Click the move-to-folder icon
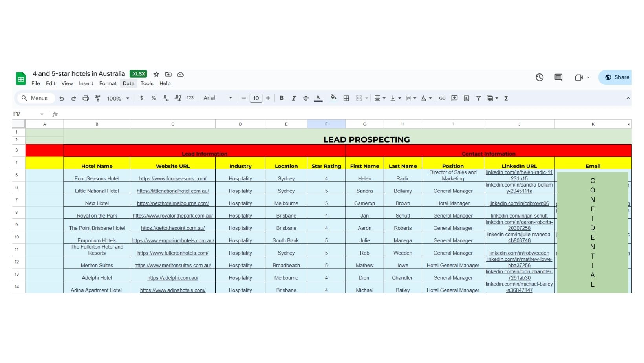The height and width of the screenshot is (363, 644). pos(168,74)
